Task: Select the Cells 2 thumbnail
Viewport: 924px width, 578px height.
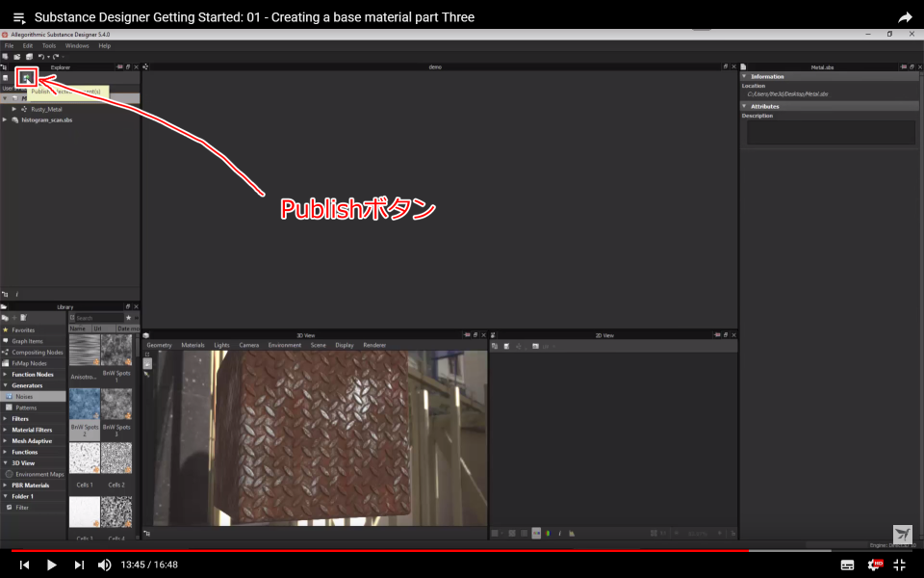Action: pyautogui.click(x=116, y=458)
